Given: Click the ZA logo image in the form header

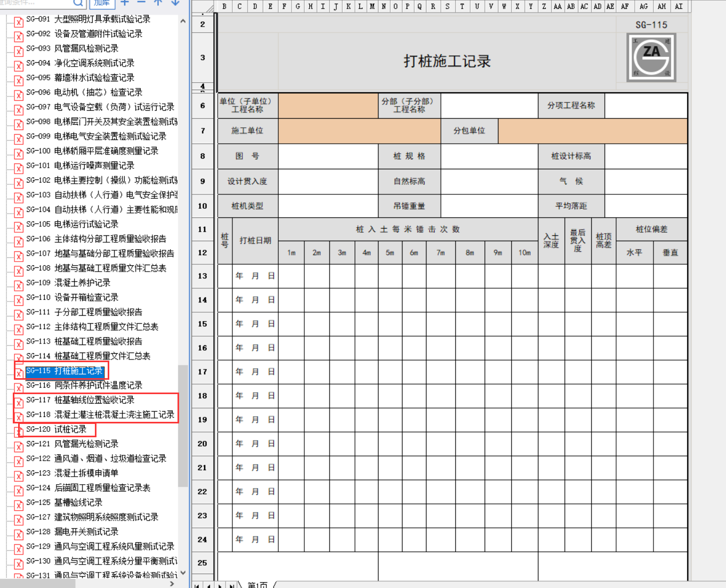Looking at the screenshot, I should tap(651, 57).
